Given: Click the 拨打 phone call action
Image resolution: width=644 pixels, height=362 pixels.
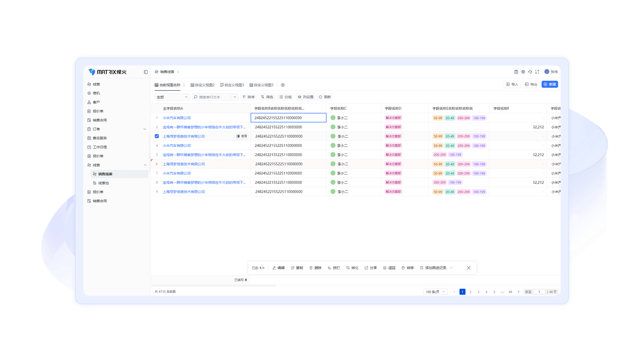Looking at the screenshot, I should tap(334, 268).
